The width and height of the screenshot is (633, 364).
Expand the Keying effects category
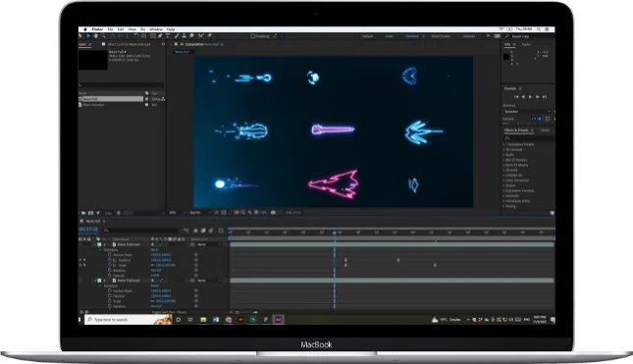[x=503, y=206]
